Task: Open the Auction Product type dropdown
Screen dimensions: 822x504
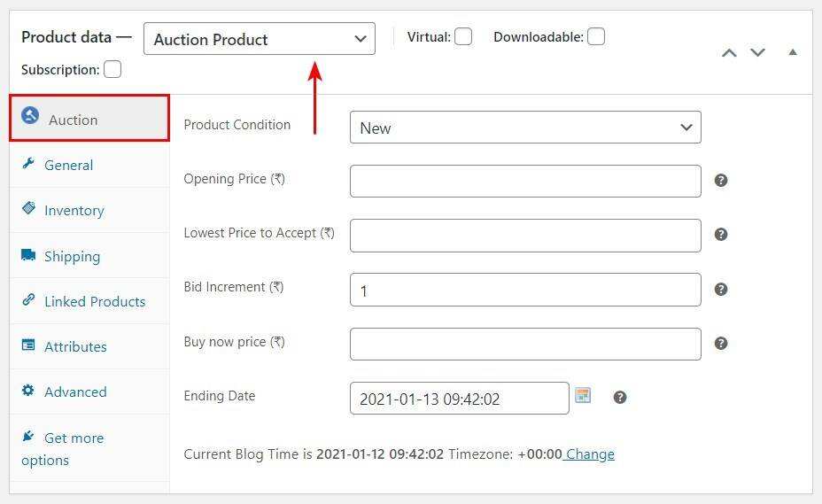Action: (x=260, y=39)
